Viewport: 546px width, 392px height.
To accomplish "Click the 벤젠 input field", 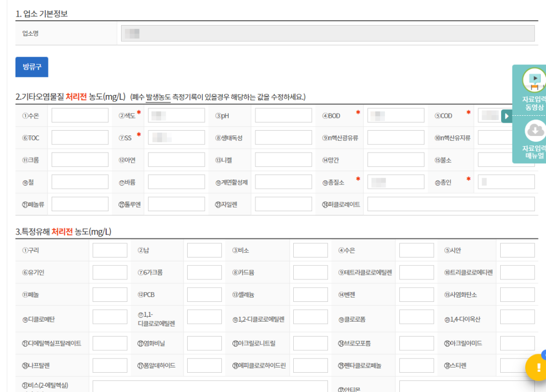I will 417,295.
